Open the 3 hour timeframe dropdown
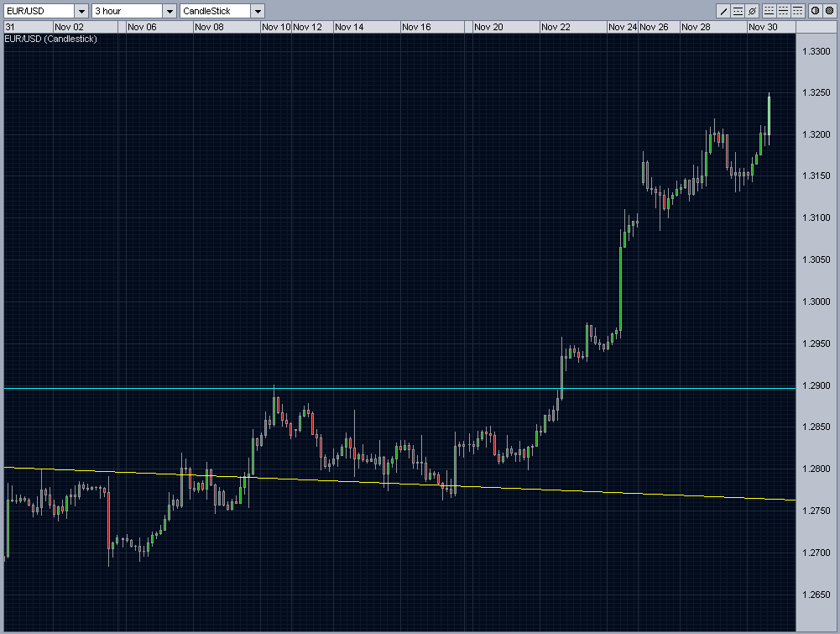The image size is (840, 634). pyautogui.click(x=168, y=11)
